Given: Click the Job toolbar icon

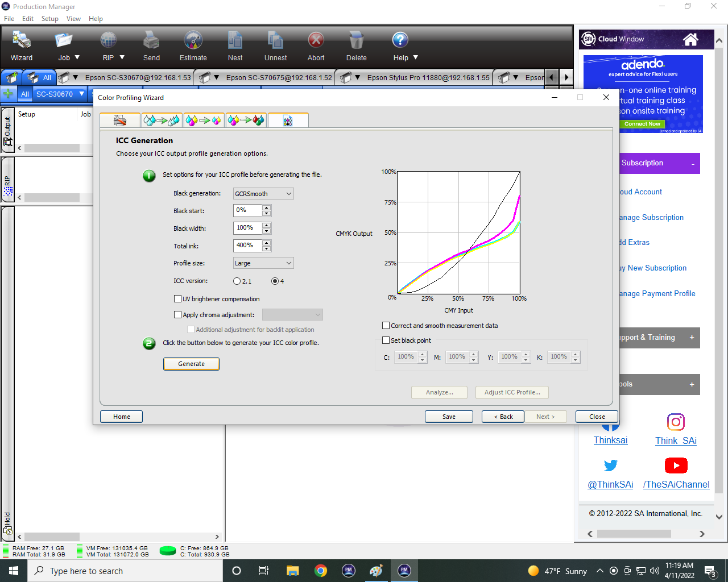Looking at the screenshot, I should [63, 40].
